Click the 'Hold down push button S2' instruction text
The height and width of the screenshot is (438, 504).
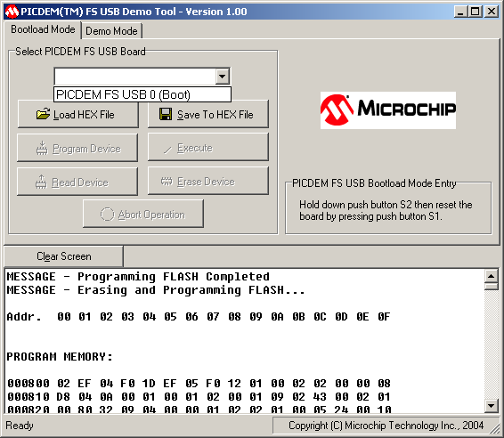386,210
